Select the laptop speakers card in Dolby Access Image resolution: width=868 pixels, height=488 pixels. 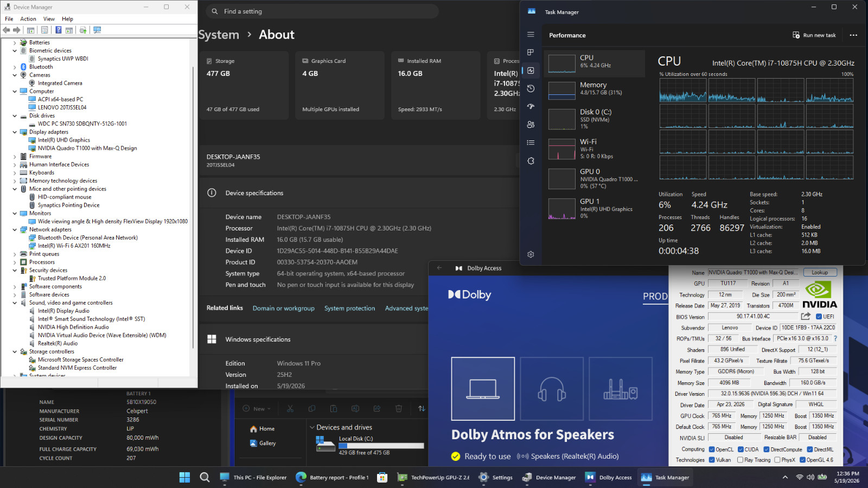483,389
